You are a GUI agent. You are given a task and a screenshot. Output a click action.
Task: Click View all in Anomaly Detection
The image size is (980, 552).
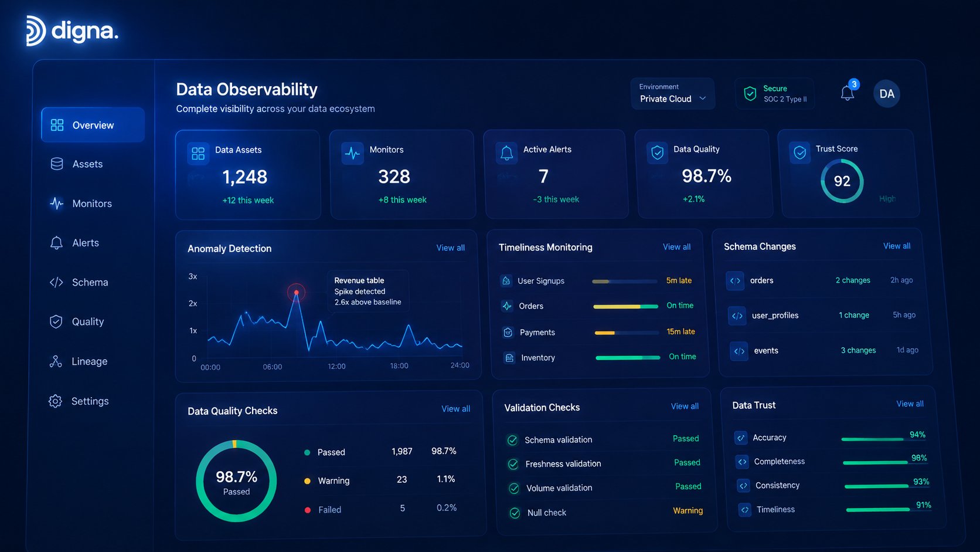tap(450, 248)
